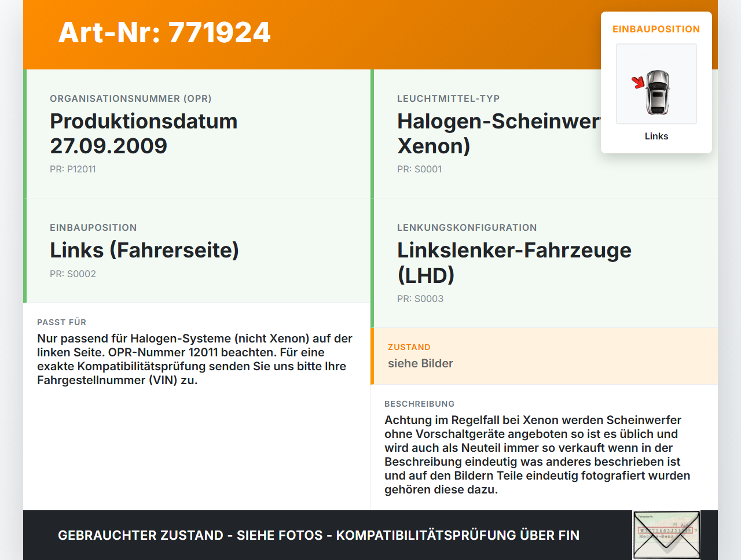Click the Zustand 'siehe Bilder' box
This screenshot has width=741, height=560.
point(544,356)
